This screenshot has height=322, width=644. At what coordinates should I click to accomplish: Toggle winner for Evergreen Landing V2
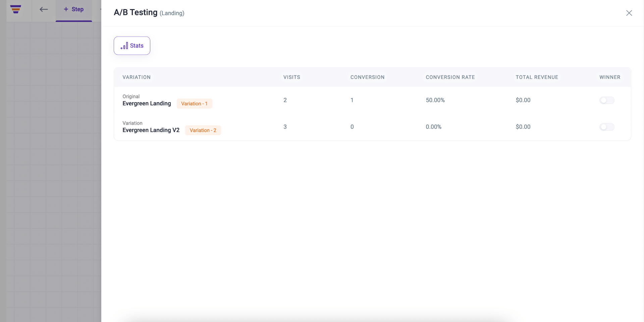(607, 127)
